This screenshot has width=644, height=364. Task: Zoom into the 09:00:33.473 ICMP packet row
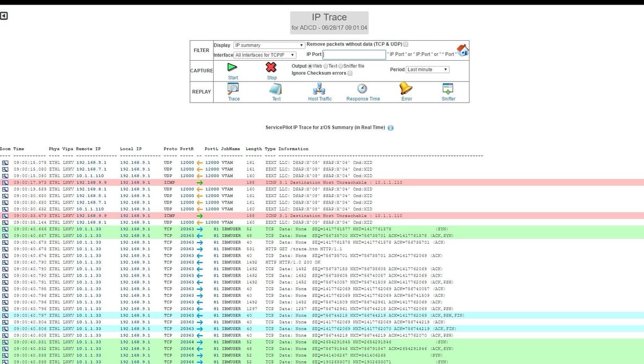click(5, 215)
